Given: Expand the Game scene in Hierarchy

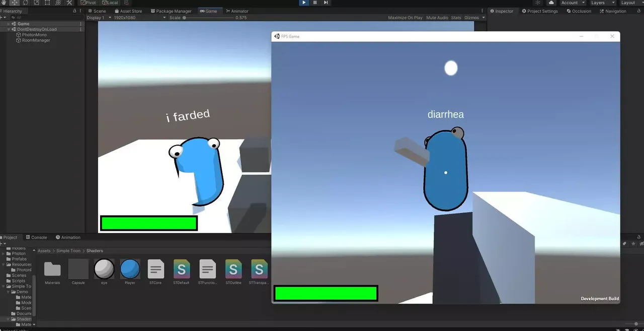Looking at the screenshot, I should (x=9, y=24).
